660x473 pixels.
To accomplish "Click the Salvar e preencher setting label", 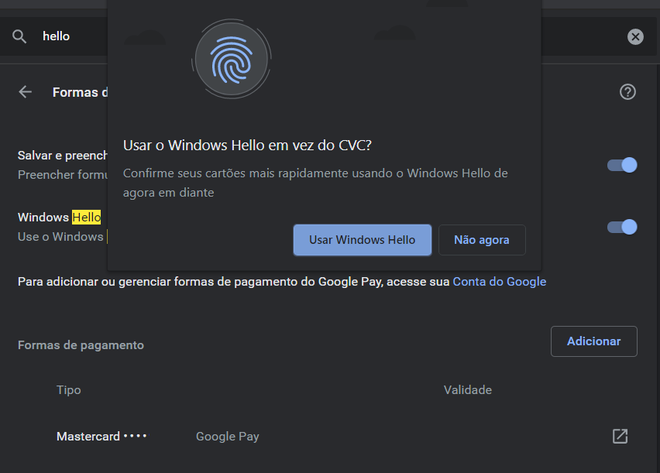I will 62,155.
